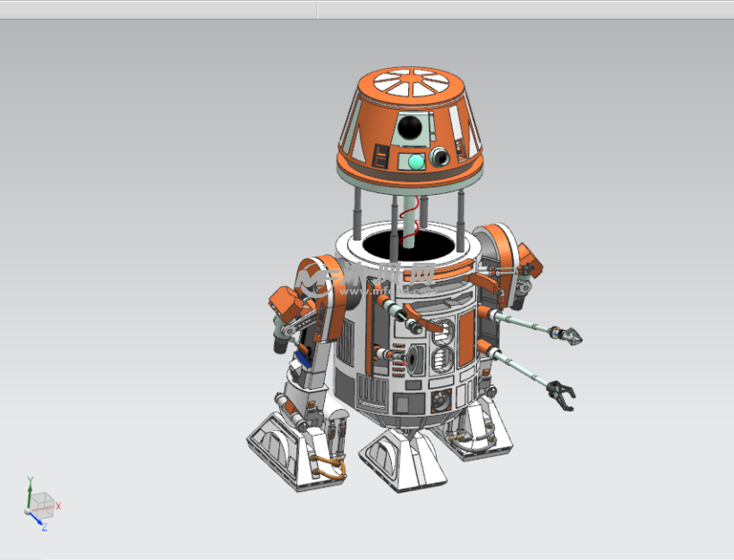The image size is (734, 560).
Task: Select the red X axis label of the triad
Action: 58,505
